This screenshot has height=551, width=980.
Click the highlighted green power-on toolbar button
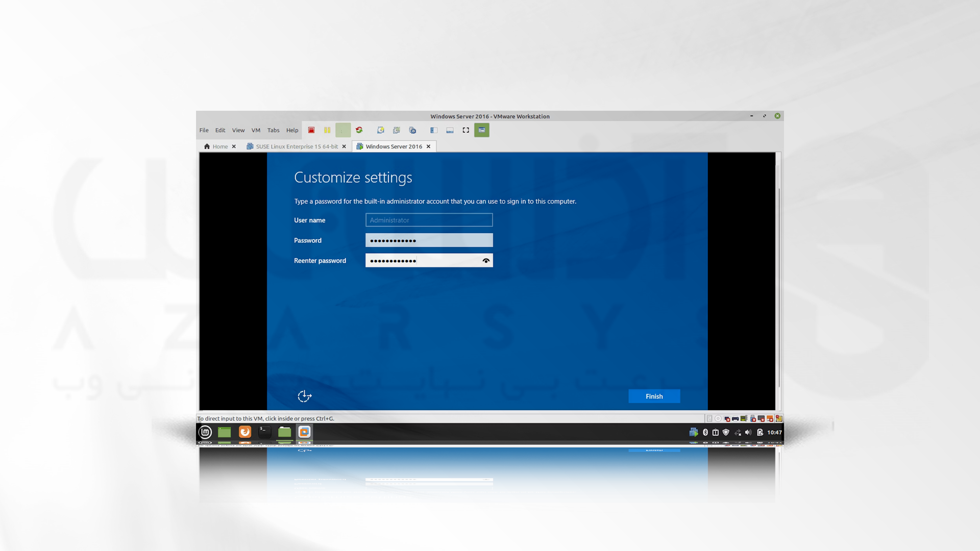click(343, 130)
